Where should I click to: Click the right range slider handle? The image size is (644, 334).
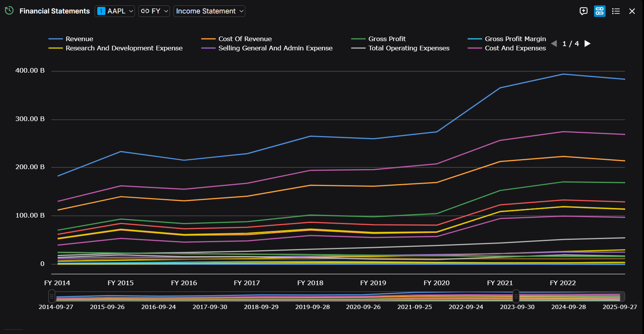tap(516, 296)
